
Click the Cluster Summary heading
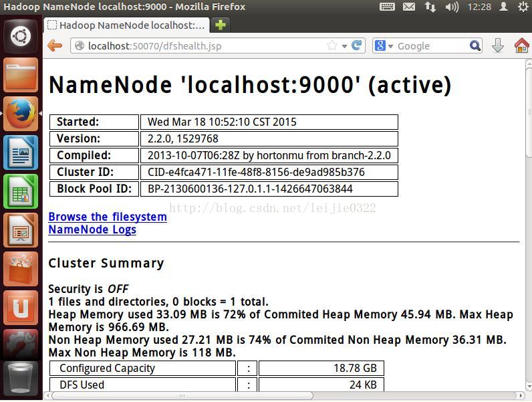click(106, 263)
